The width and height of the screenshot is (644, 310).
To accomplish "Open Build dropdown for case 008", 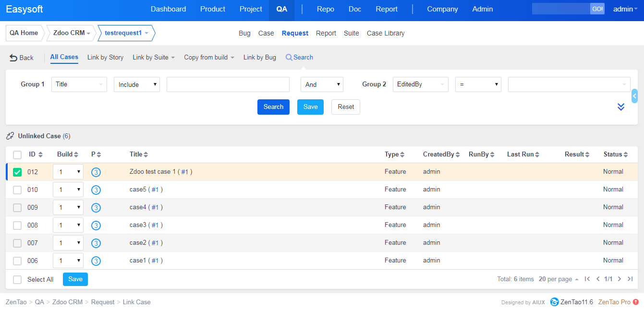I will click(x=68, y=225).
